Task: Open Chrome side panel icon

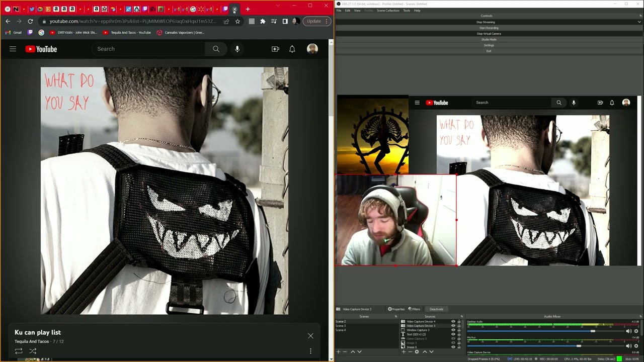Action: [x=285, y=21]
